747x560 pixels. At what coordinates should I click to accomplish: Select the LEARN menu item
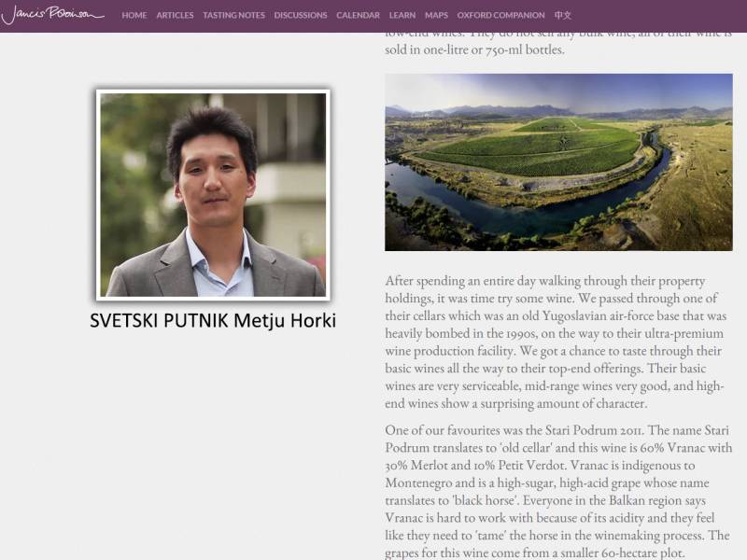[x=402, y=16]
